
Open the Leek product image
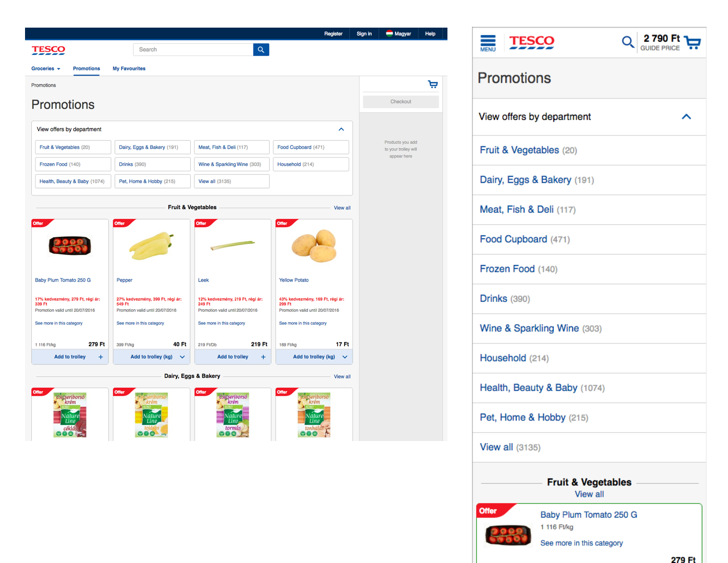click(233, 245)
